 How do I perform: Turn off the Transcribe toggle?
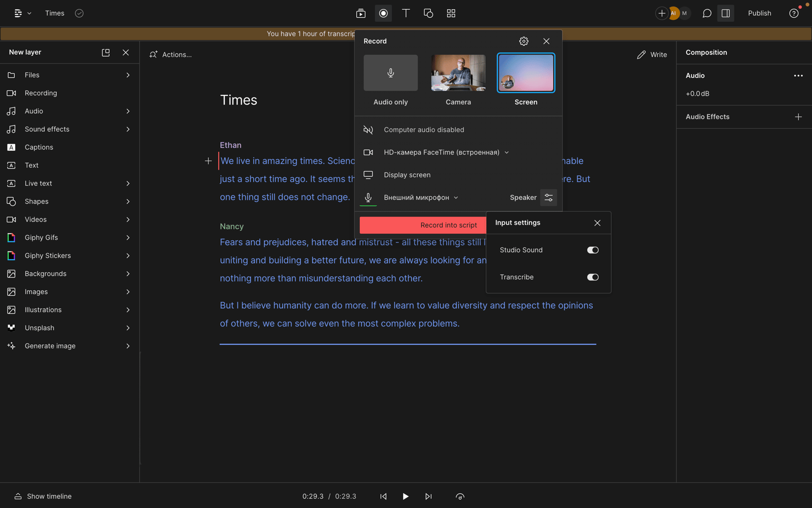coord(592,277)
